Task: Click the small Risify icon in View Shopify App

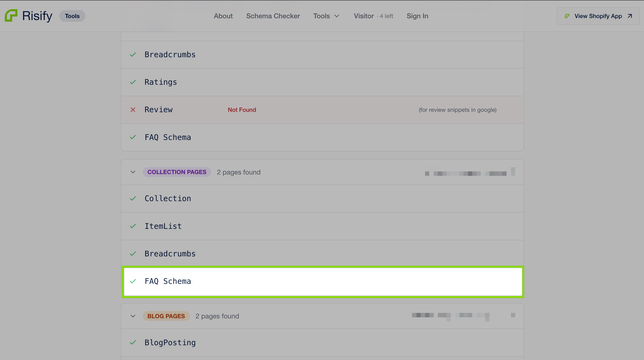Action: click(x=567, y=16)
